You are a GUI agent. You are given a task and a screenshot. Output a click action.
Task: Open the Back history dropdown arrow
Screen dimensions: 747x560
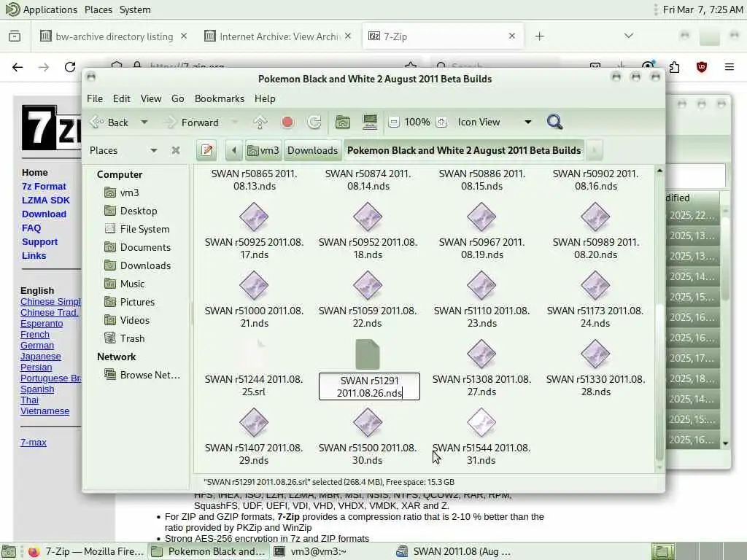click(x=144, y=122)
